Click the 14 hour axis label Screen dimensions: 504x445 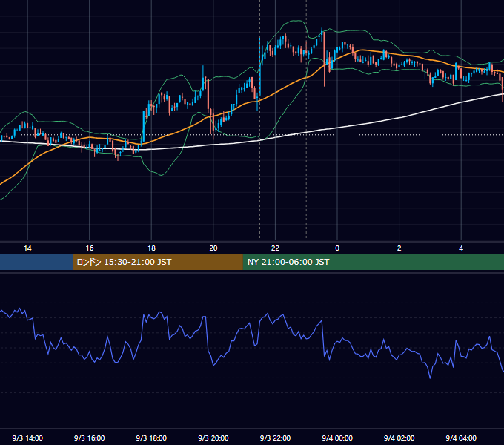[27, 248]
